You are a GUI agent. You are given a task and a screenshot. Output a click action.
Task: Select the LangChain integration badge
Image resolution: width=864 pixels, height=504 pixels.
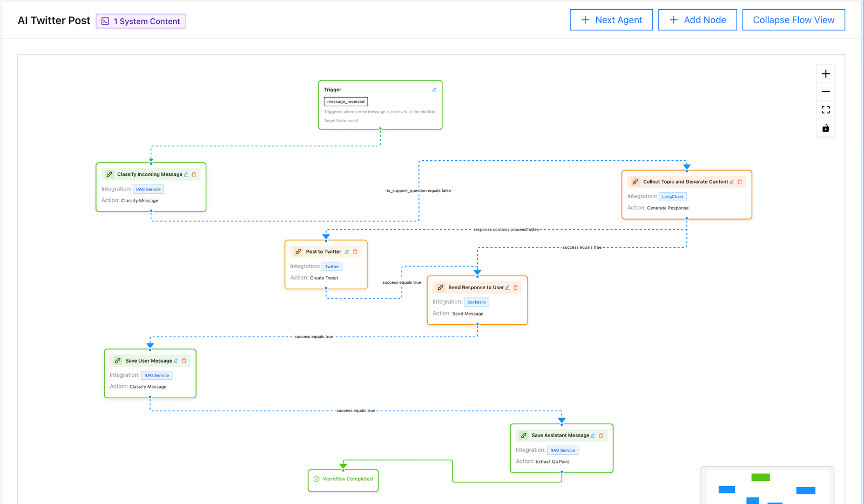click(672, 196)
